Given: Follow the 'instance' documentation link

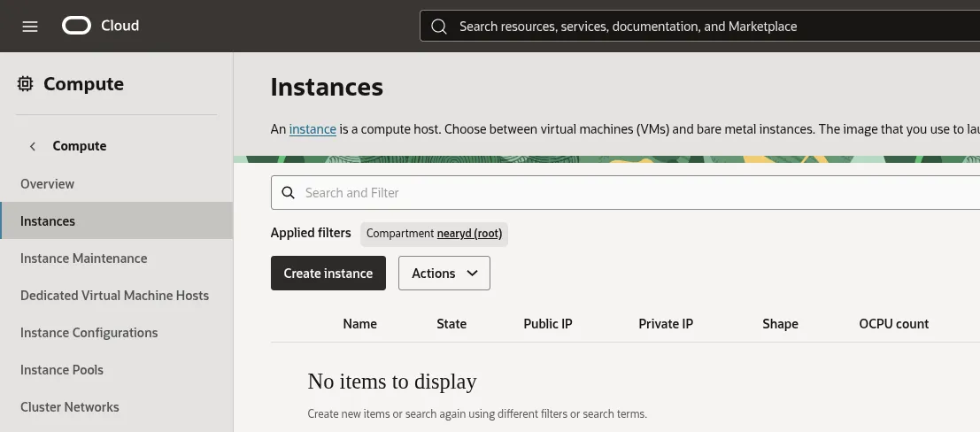Looking at the screenshot, I should (313, 129).
